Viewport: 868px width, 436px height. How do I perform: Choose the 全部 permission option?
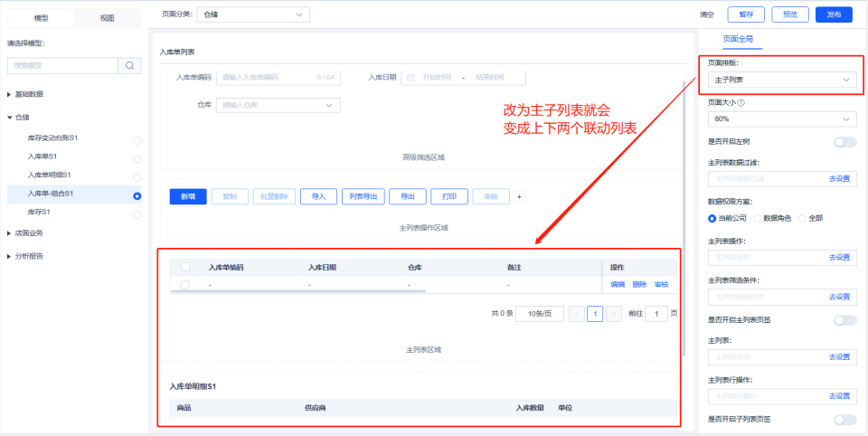810,218
